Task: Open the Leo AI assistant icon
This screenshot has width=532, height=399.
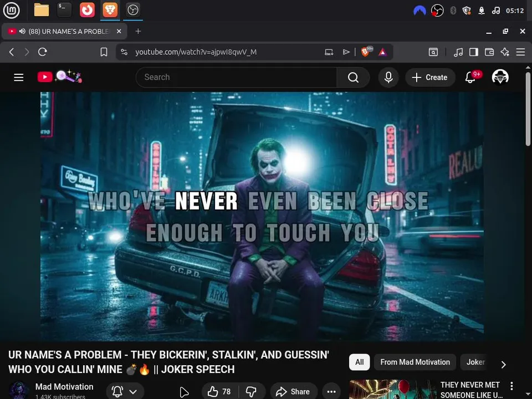Action: (505, 52)
